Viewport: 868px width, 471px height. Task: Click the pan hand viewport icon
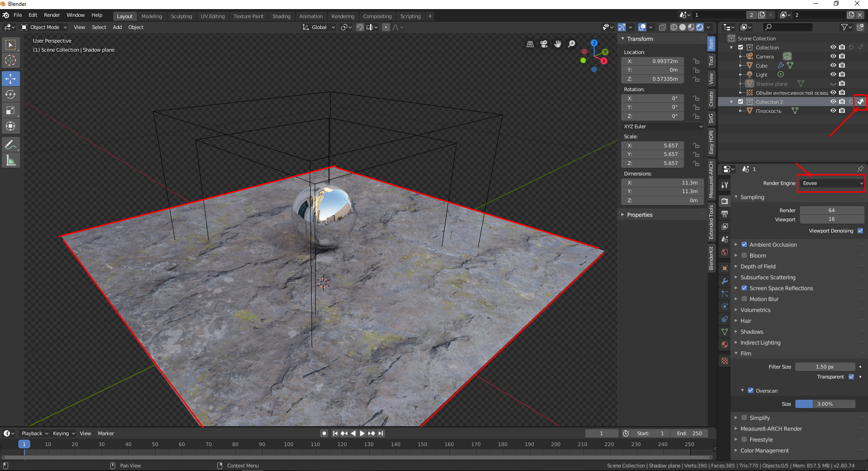tap(558, 44)
